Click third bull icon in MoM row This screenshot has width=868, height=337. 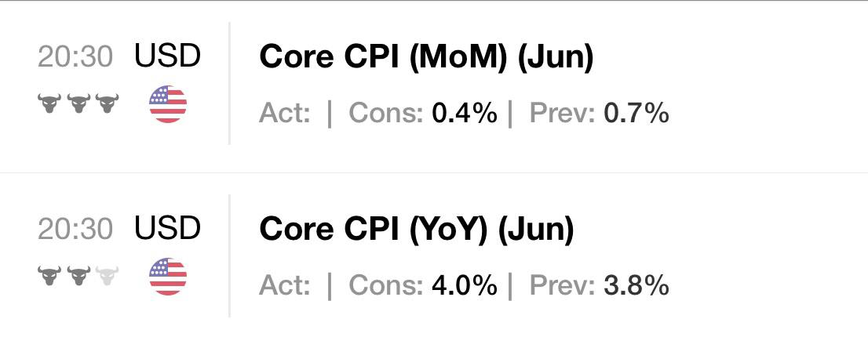pos(107,103)
